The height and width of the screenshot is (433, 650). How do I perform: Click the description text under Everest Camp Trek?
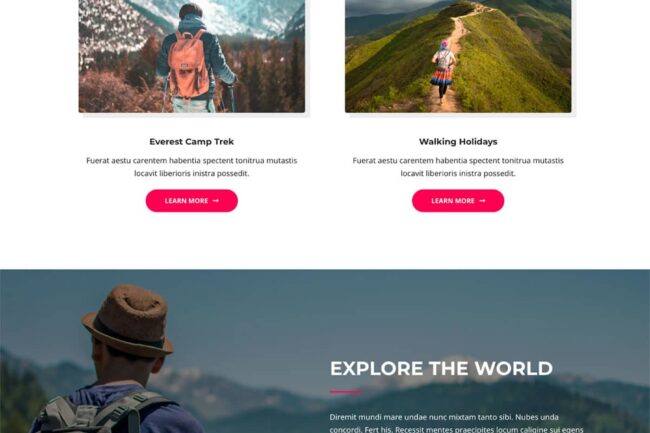click(192, 167)
